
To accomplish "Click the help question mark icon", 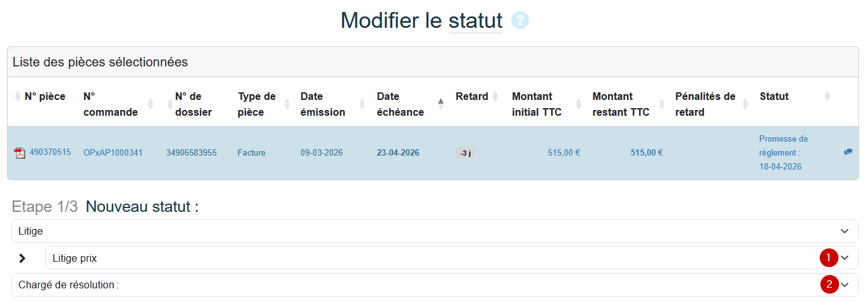I will coord(520,21).
